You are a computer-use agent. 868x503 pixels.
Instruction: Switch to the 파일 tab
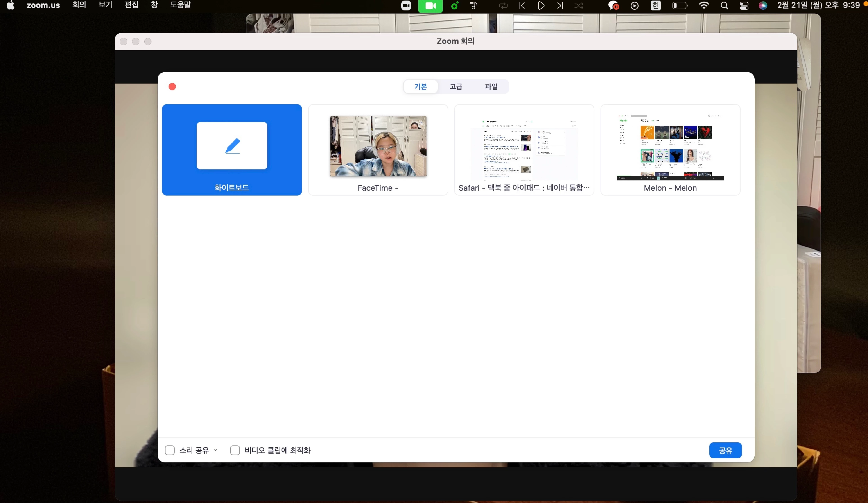pos(491,86)
